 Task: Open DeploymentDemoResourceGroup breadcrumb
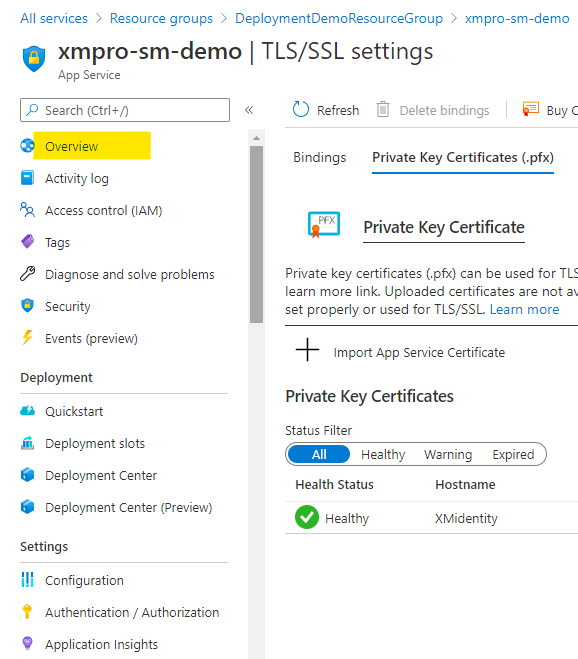point(339,18)
